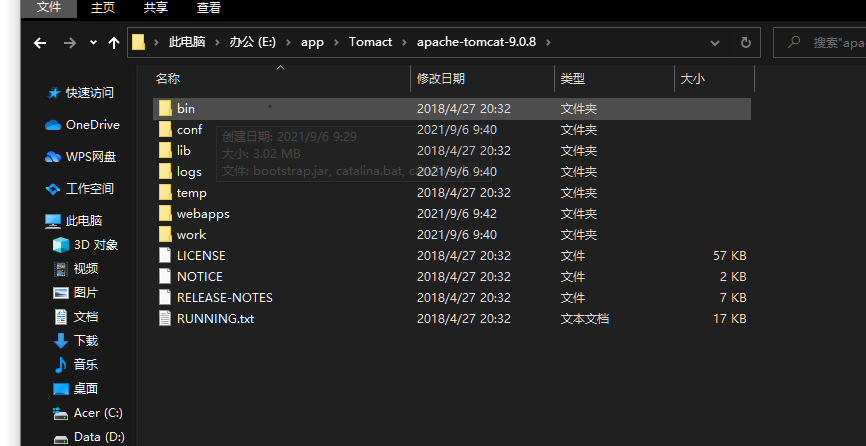Expand chevron after 此电脑 breadcrumb

217,42
